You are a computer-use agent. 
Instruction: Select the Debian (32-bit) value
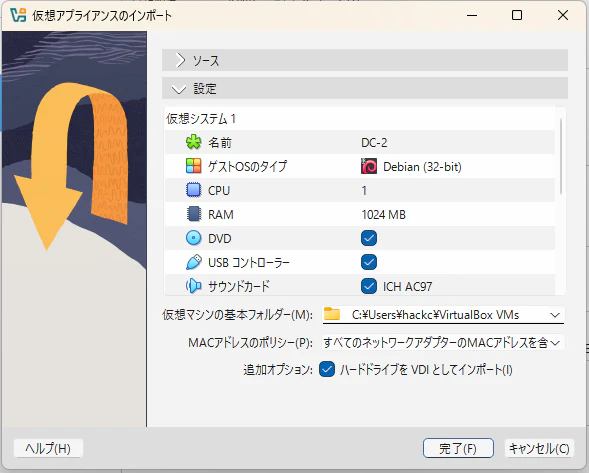coord(422,167)
